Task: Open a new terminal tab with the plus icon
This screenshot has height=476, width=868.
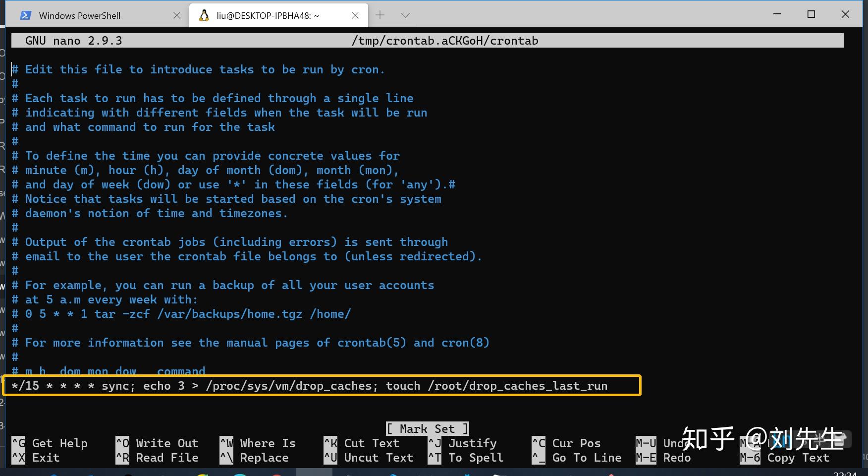Action: point(380,15)
